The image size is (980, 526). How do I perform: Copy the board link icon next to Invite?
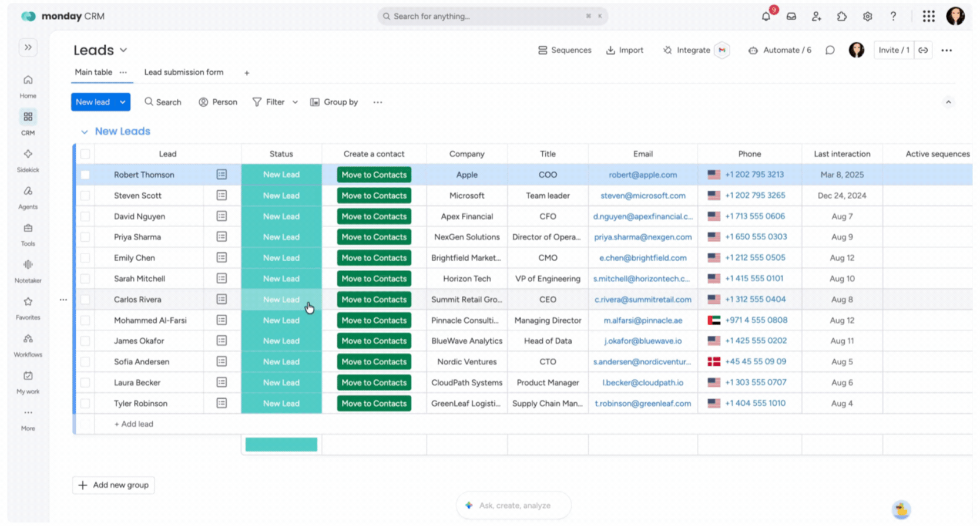[923, 50]
